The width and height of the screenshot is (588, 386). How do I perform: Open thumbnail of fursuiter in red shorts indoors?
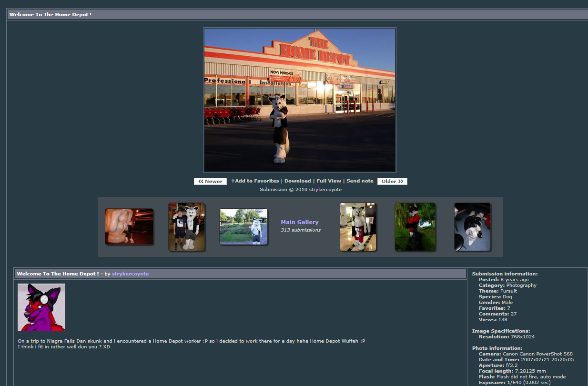tap(358, 227)
